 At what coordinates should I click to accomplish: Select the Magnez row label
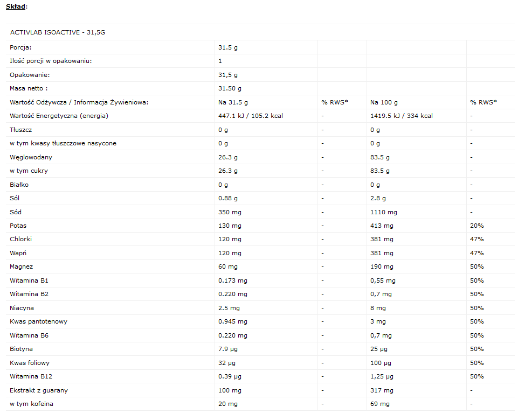coord(22,266)
